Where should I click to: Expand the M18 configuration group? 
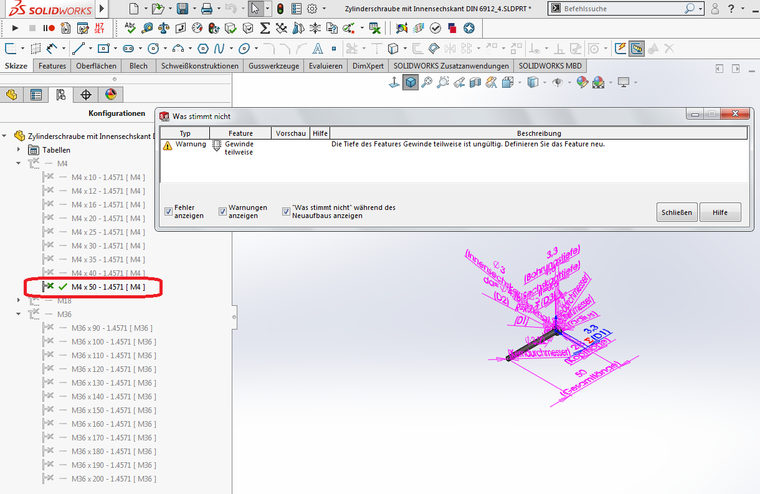[x=18, y=301]
